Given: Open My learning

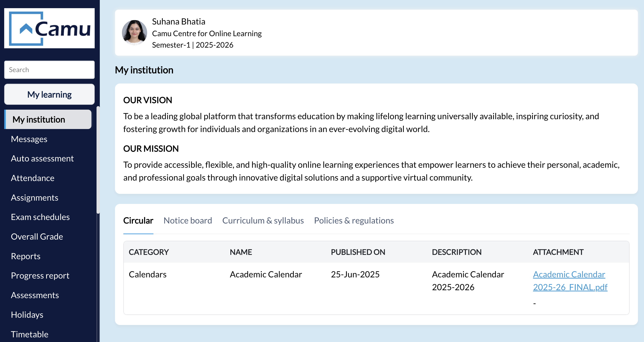Looking at the screenshot, I should pos(49,94).
